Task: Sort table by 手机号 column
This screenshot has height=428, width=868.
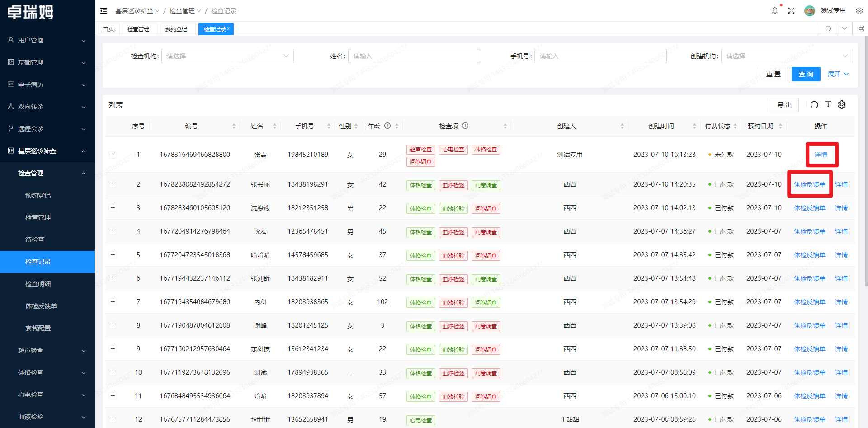Action: pyautogui.click(x=329, y=126)
